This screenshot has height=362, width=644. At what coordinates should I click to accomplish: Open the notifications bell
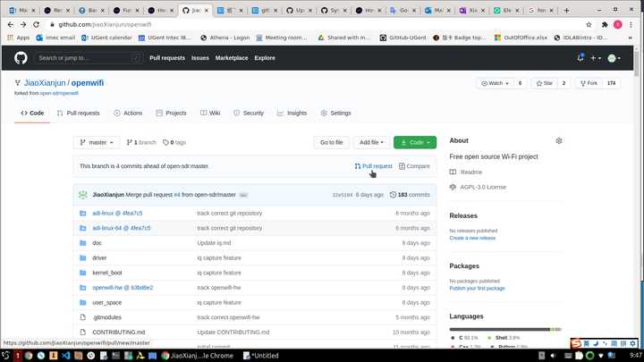pos(580,58)
